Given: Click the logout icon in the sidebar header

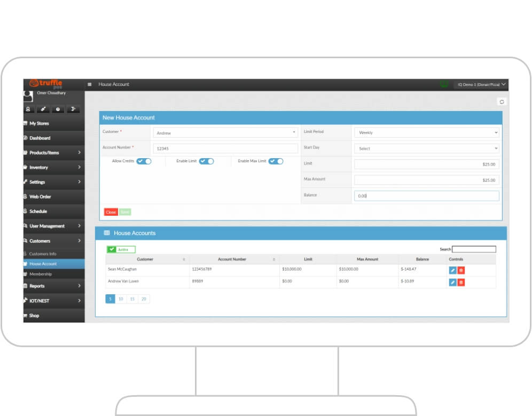Looking at the screenshot, I should [73, 109].
